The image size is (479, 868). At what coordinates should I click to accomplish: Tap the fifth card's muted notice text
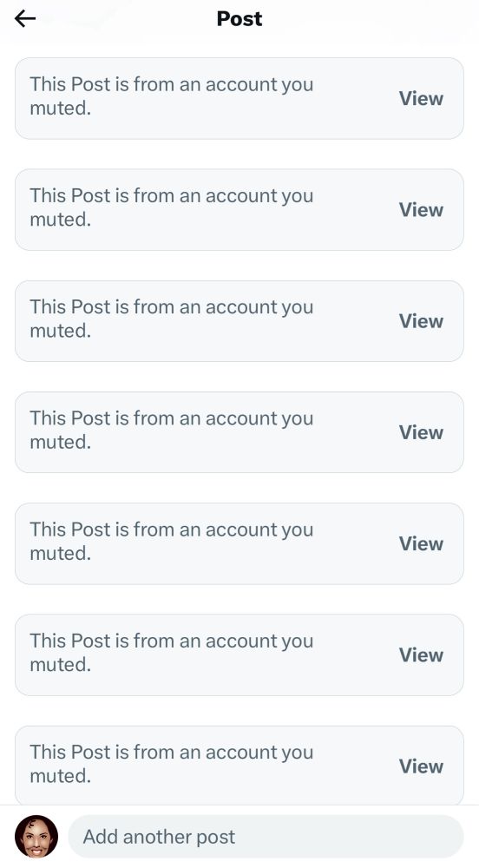pos(172,542)
